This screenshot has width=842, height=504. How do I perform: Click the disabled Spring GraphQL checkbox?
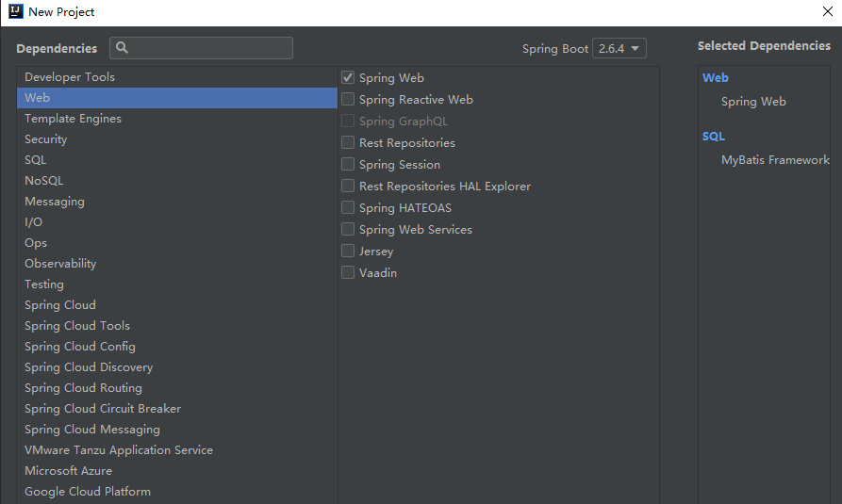point(348,121)
